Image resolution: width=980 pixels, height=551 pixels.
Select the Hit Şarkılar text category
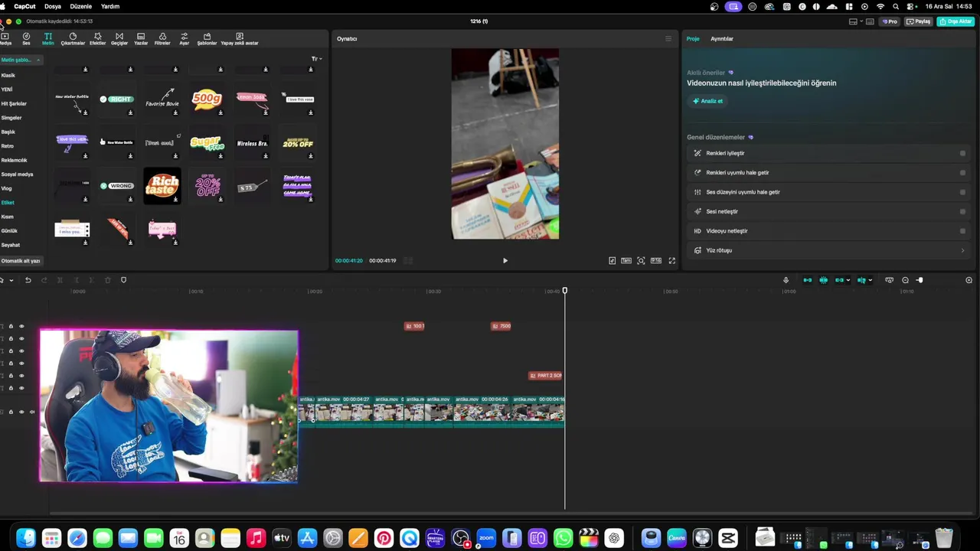coord(14,103)
